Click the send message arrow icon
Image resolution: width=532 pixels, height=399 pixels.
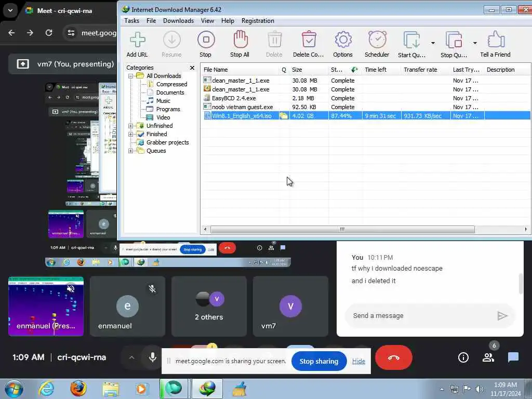tap(502, 316)
